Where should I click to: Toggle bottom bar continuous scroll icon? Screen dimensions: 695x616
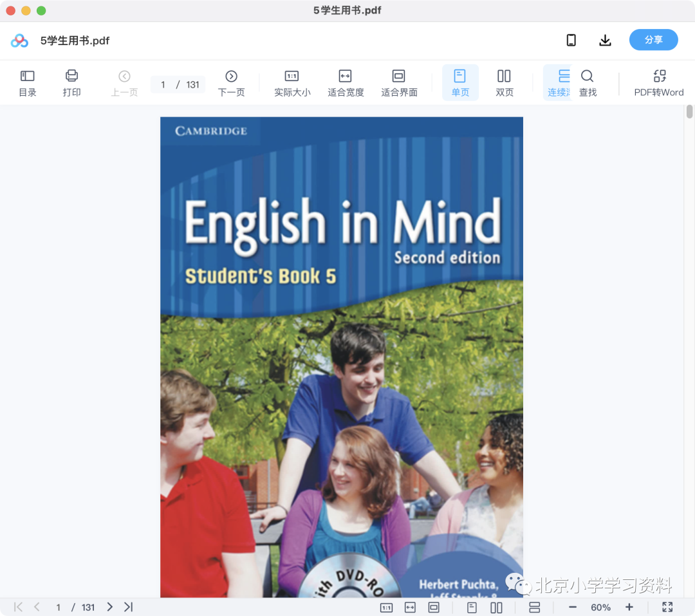[535, 608]
